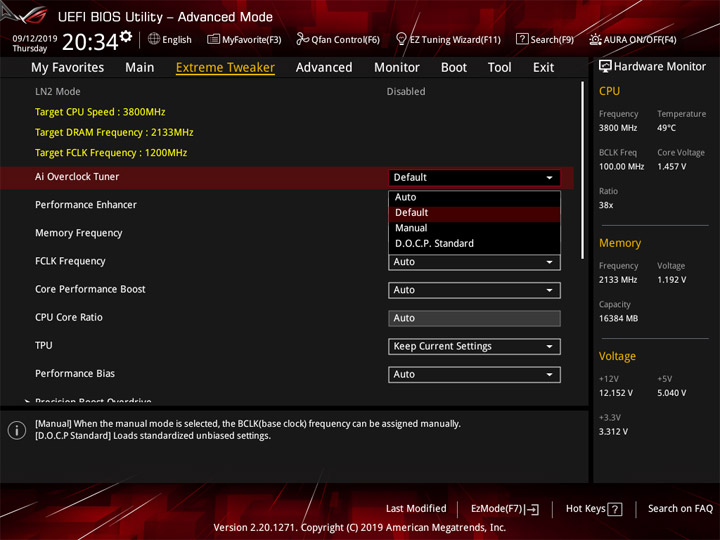This screenshot has width=720, height=540.
Task: Select the Core Performance Boost label
Action: coord(90,289)
